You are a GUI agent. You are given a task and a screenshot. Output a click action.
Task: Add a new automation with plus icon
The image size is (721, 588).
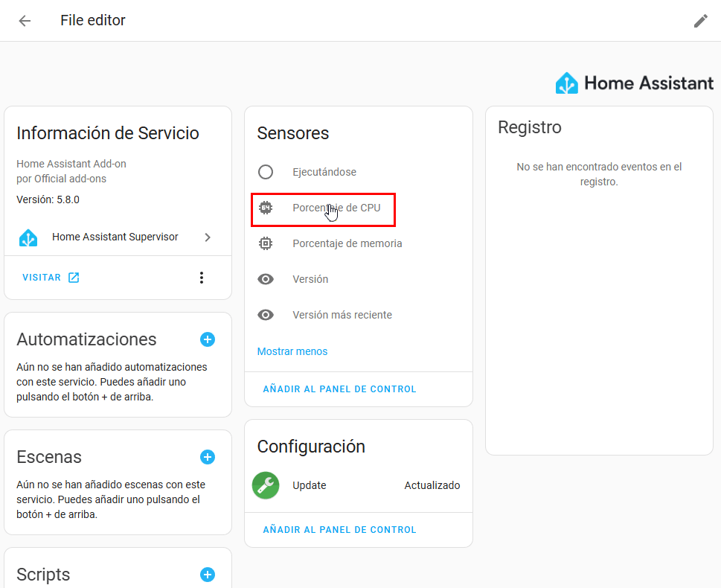208,339
